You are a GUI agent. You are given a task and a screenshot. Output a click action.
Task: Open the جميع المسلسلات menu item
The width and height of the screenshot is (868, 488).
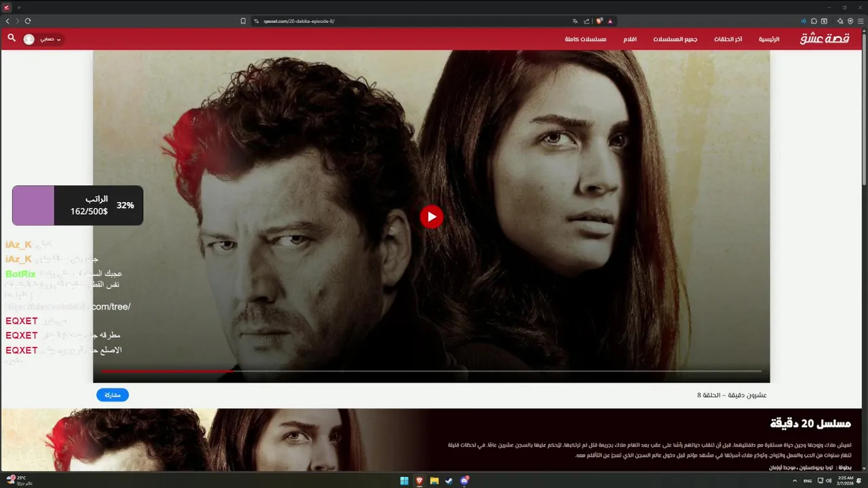coord(675,39)
